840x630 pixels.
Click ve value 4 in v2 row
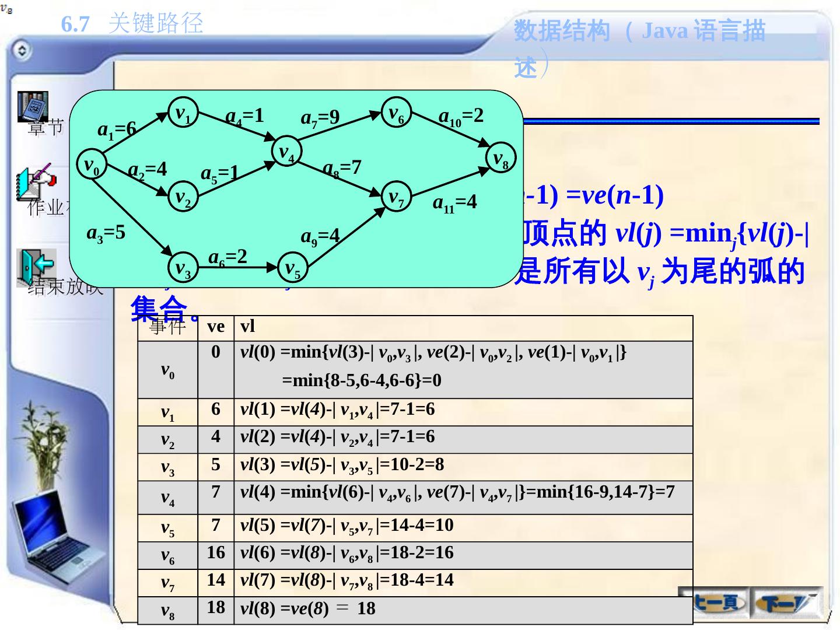point(216,437)
